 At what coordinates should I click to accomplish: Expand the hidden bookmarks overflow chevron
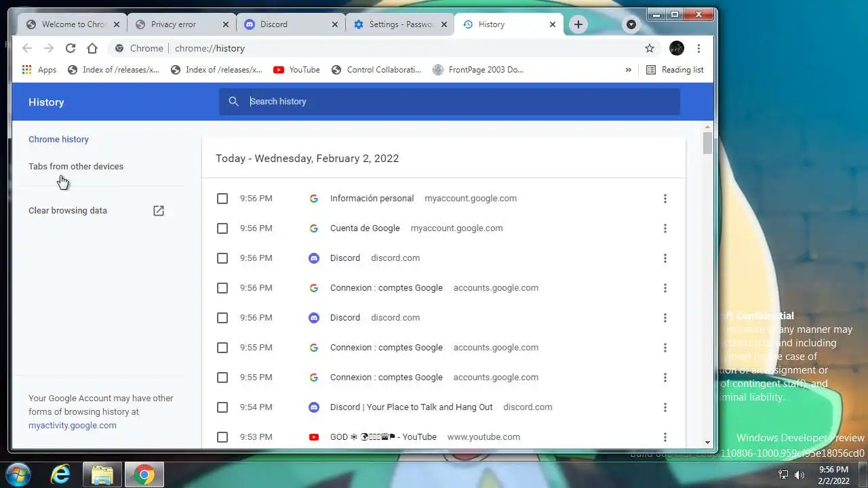(x=628, y=69)
